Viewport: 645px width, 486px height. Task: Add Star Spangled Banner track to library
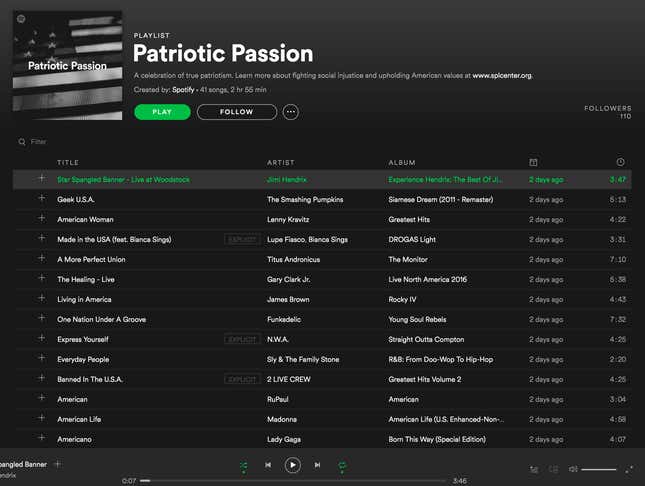[42, 179]
